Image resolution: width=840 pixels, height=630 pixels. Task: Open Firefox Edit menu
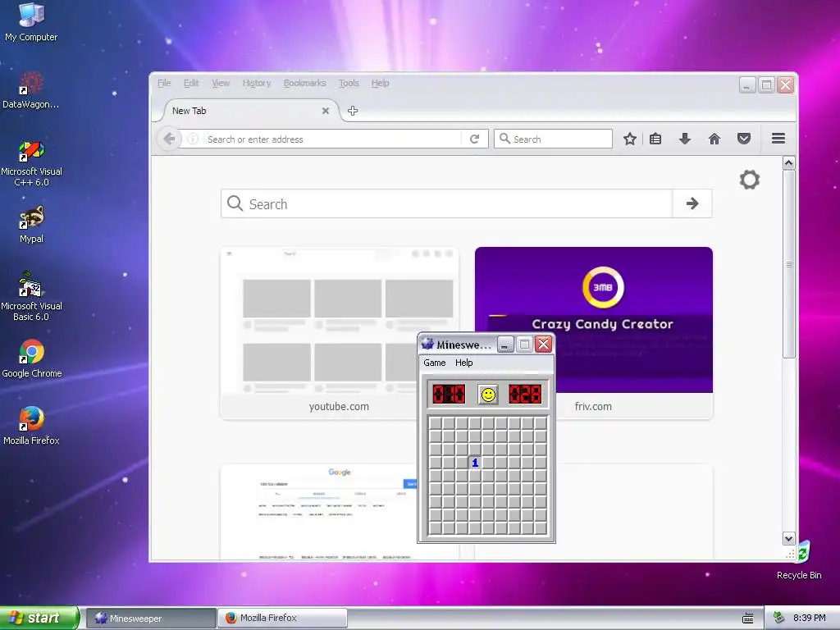(191, 83)
